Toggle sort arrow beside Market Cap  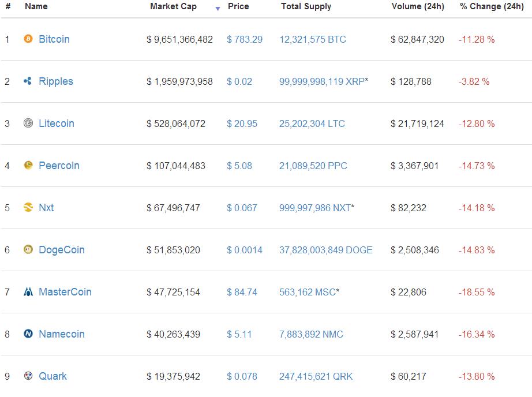218,9
